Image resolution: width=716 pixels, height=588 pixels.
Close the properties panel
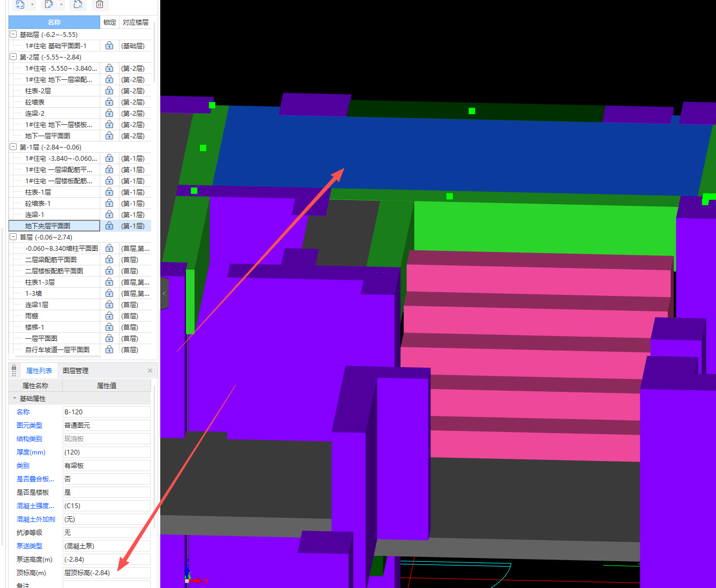(x=150, y=371)
